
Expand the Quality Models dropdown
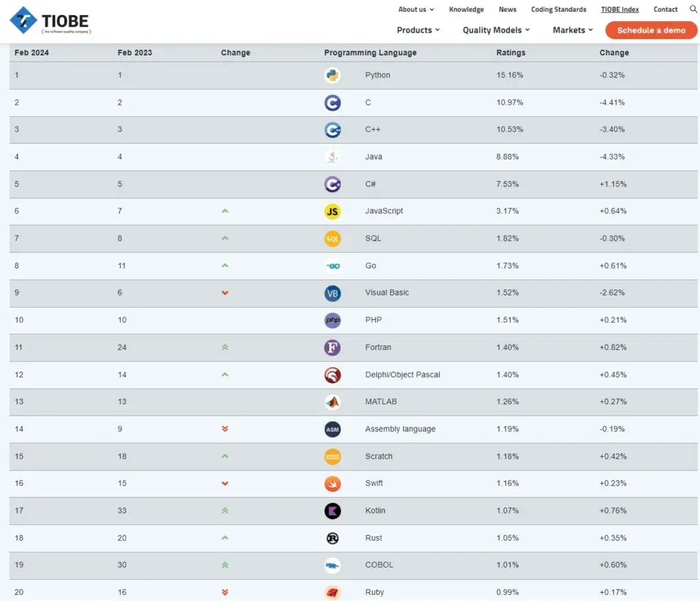pos(496,30)
